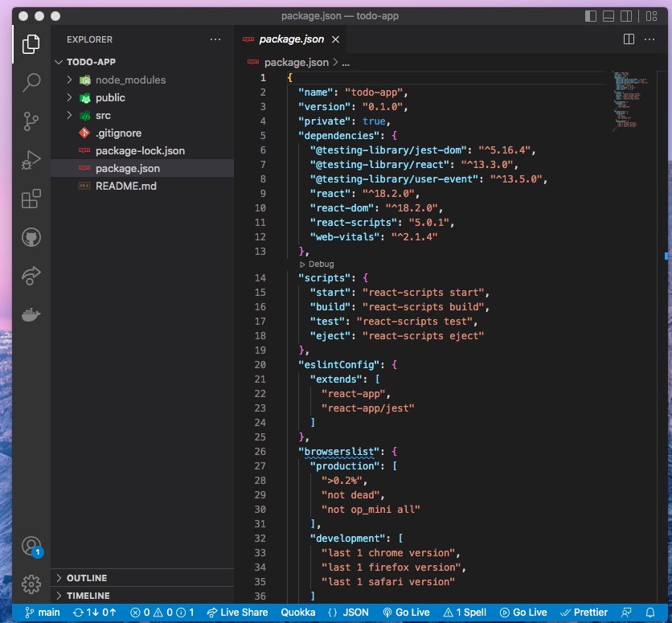Click the blue marker on the scrollbar

[666, 256]
